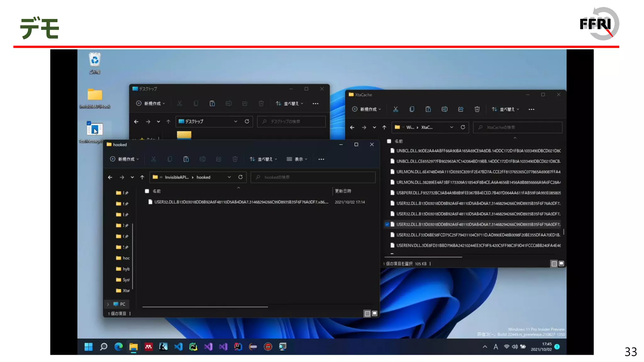
Task: Refresh the hooked folder view
Action: tap(241, 177)
